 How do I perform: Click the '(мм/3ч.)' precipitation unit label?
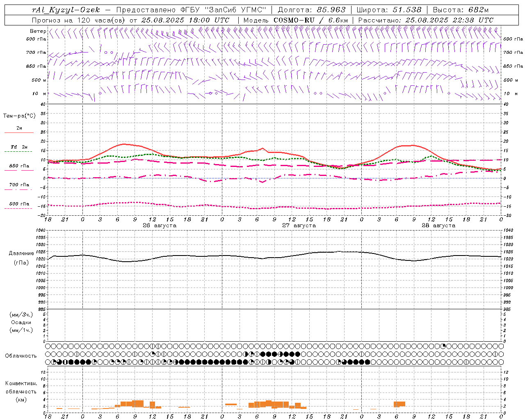click(x=21, y=315)
